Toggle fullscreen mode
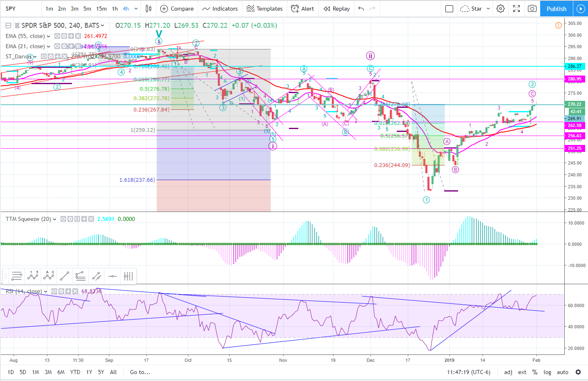This screenshot has width=588, height=381. coord(516,9)
